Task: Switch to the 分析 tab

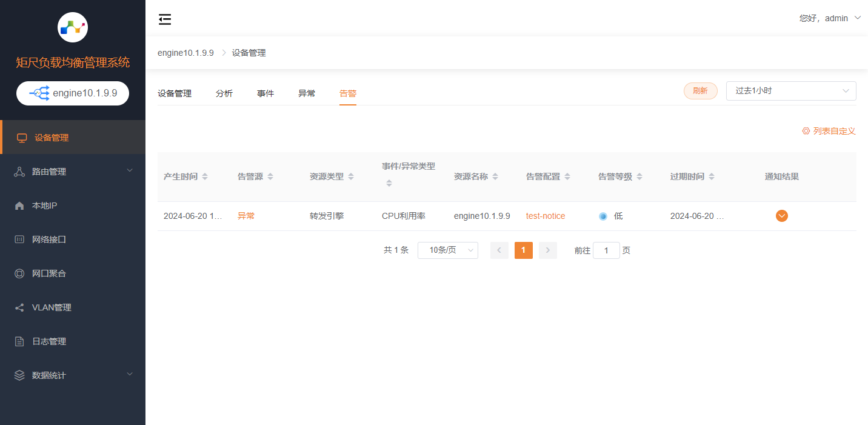Action: [x=224, y=93]
